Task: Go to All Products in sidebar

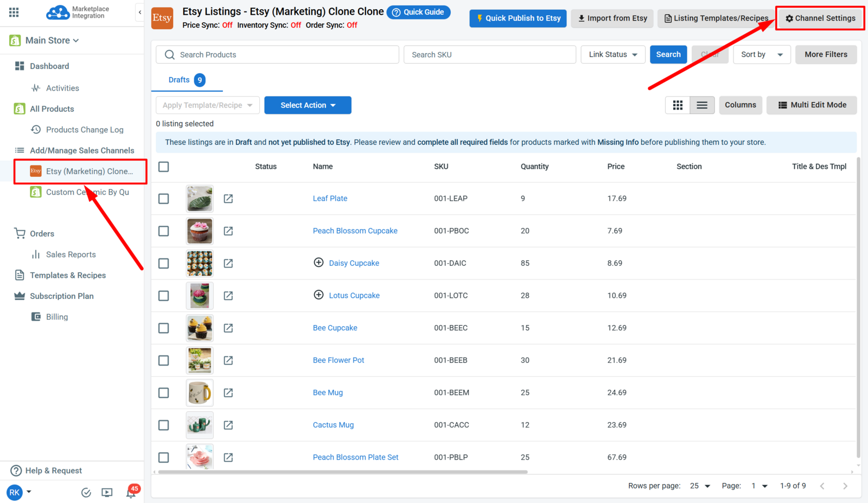Action: click(52, 109)
